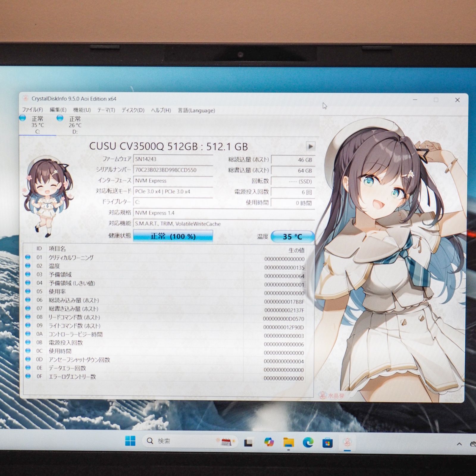The height and width of the screenshot is (476, 476).
Task: Click the CrystalDiskInfo title bar app icon
Action: click(x=26, y=98)
